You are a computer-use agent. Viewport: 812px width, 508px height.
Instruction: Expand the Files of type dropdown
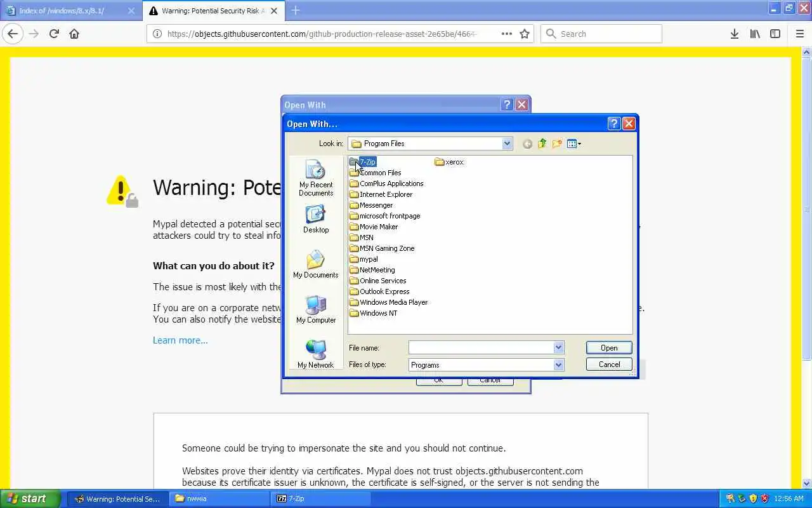pyautogui.click(x=558, y=364)
